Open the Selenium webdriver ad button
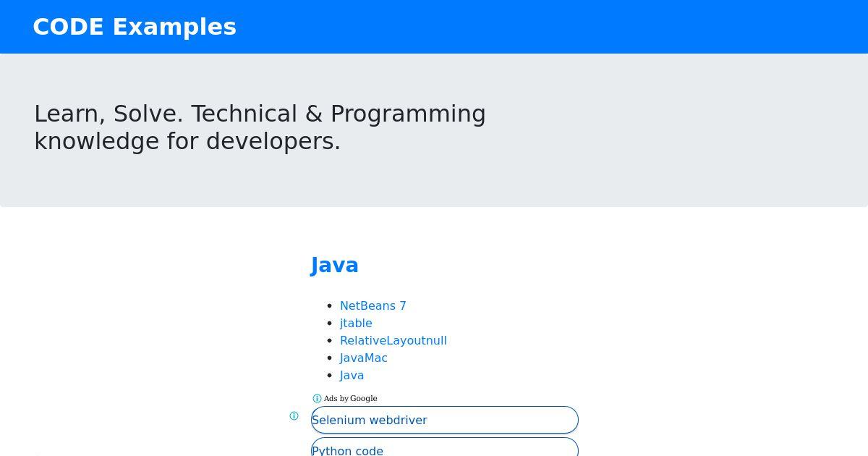 [445, 420]
